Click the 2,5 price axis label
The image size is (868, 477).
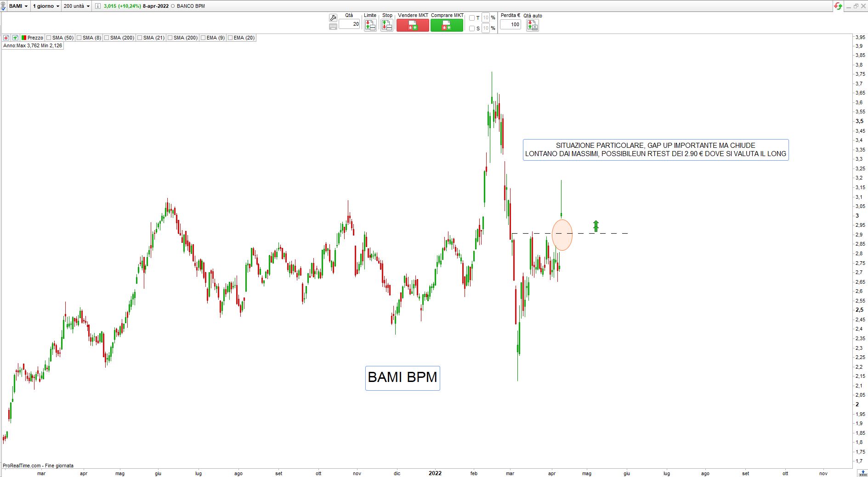pos(859,310)
